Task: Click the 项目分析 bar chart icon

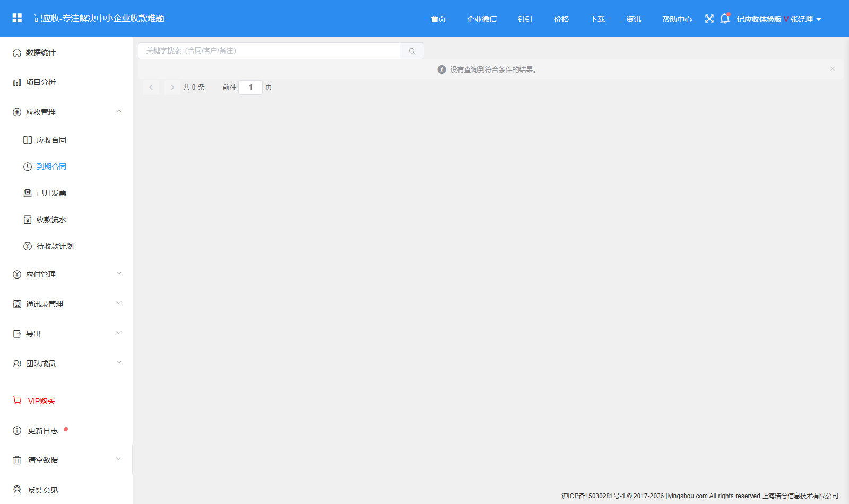Action: coord(17,82)
